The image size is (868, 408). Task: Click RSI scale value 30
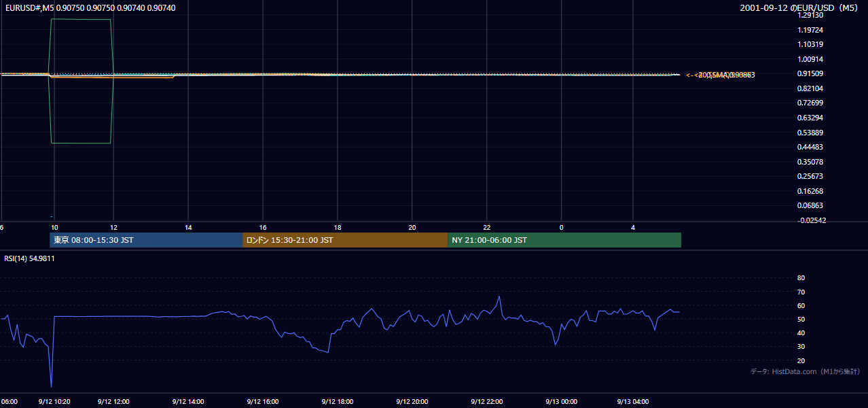[x=801, y=347]
